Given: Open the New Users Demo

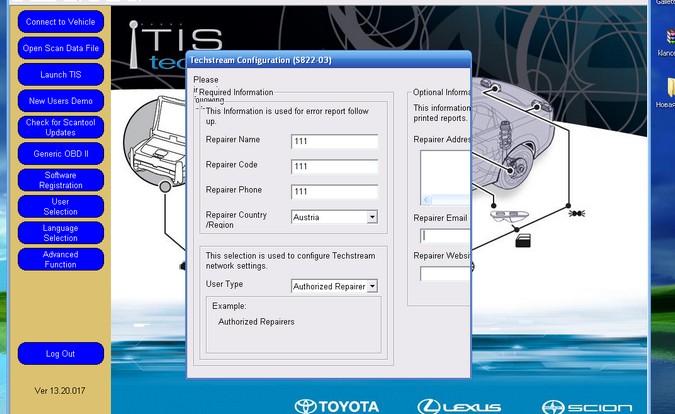Looking at the screenshot, I should [x=61, y=101].
